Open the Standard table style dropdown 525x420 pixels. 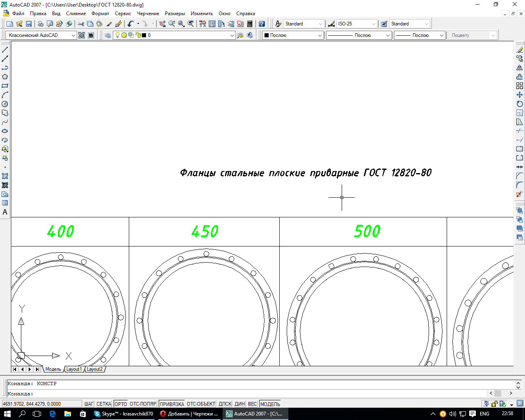(427, 24)
